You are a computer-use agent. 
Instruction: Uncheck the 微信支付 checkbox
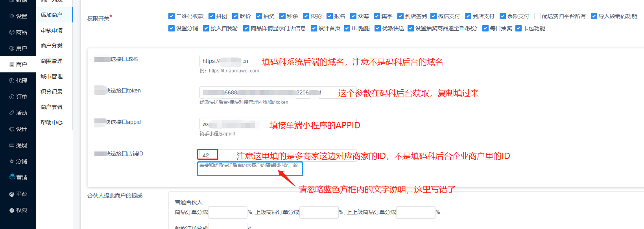(x=434, y=16)
